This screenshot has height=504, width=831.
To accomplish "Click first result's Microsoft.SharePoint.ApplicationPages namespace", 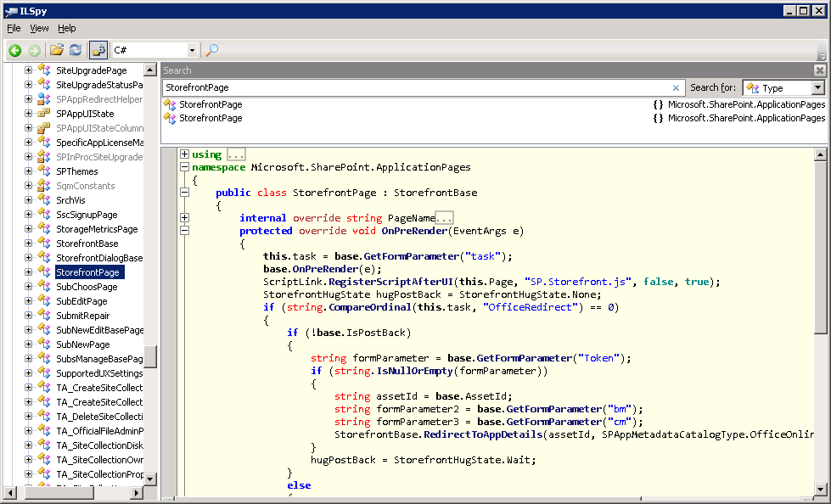I will coord(746,104).
